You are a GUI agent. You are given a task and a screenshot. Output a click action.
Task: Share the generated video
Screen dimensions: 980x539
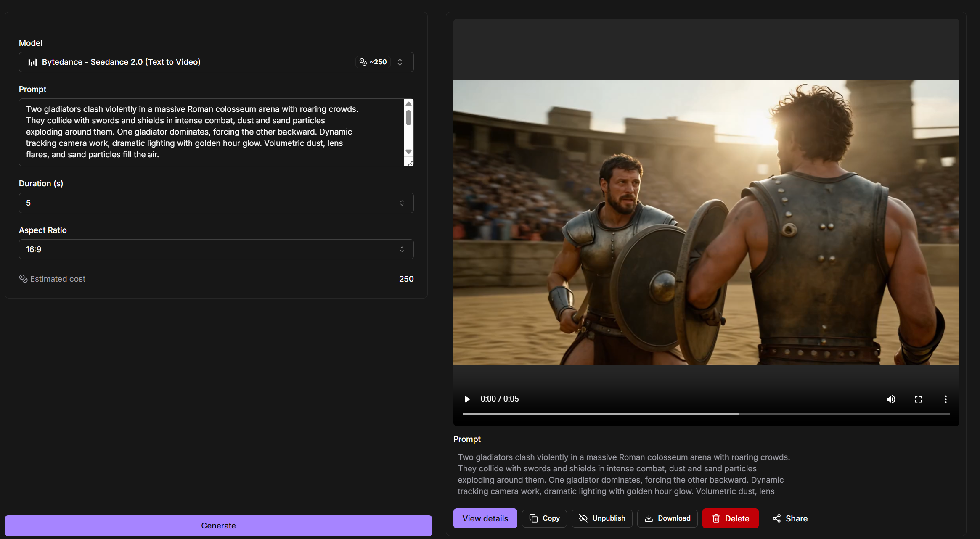click(790, 518)
